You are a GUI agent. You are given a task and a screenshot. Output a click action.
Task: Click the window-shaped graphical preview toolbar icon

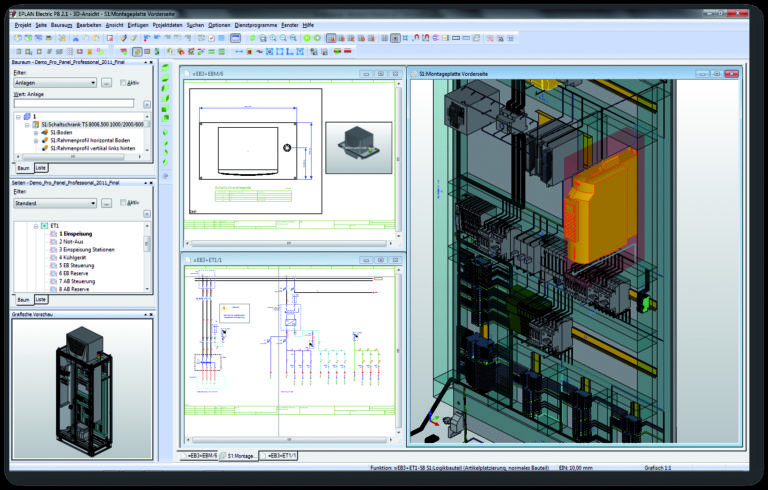pos(235,38)
